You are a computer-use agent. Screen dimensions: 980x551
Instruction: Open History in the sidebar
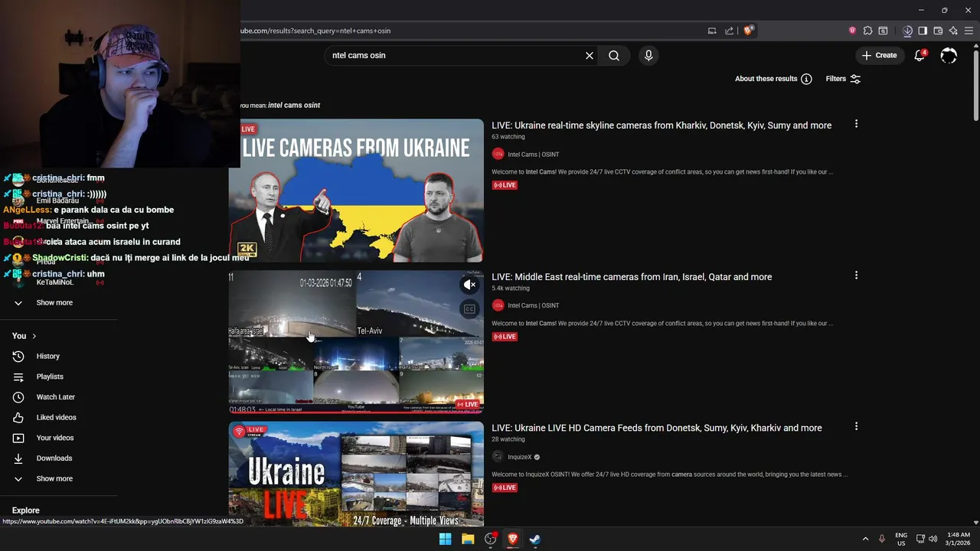[x=47, y=356]
